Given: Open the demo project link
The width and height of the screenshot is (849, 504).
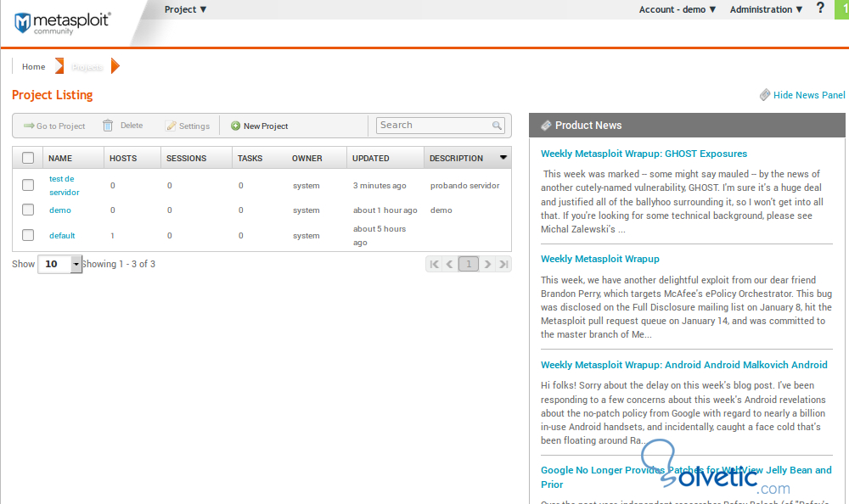Looking at the screenshot, I should (60, 210).
